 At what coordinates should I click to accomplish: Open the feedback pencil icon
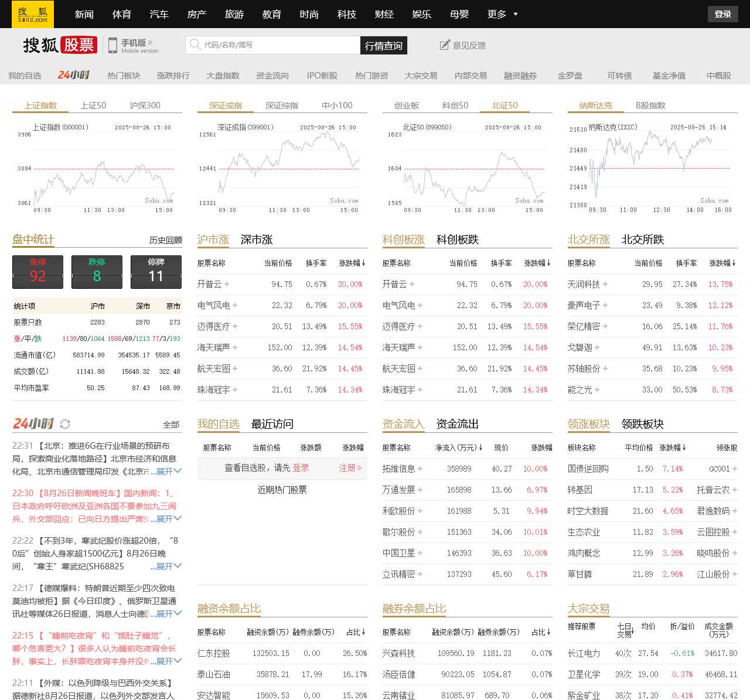(x=445, y=45)
